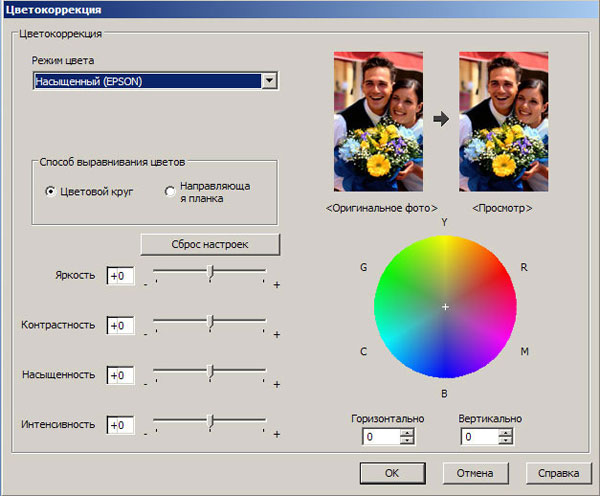Click the minus sign of Интенсивность slider

click(x=145, y=434)
